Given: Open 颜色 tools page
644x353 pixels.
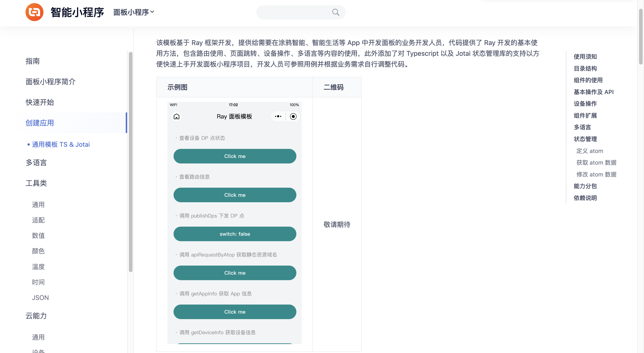Looking at the screenshot, I should pos(38,251).
